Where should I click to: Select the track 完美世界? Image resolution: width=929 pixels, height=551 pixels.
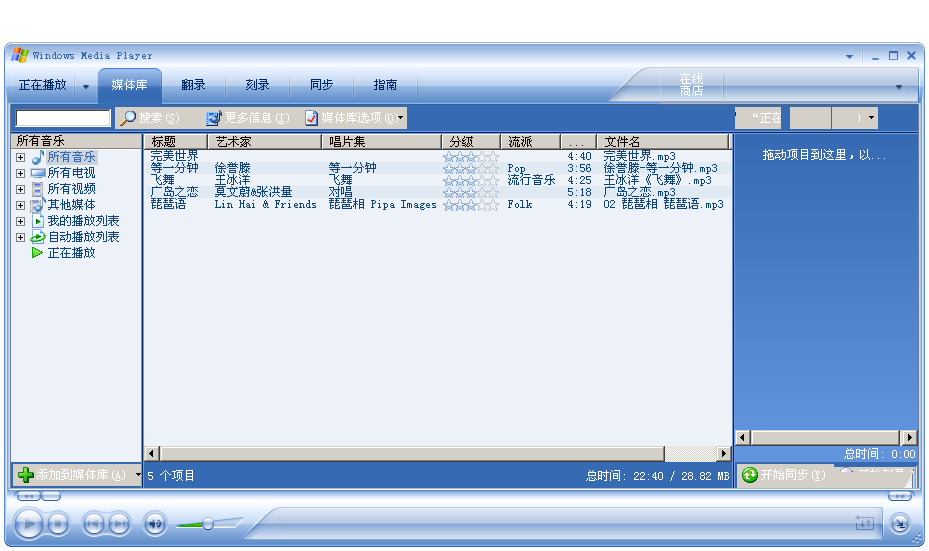[x=174, y=156]
